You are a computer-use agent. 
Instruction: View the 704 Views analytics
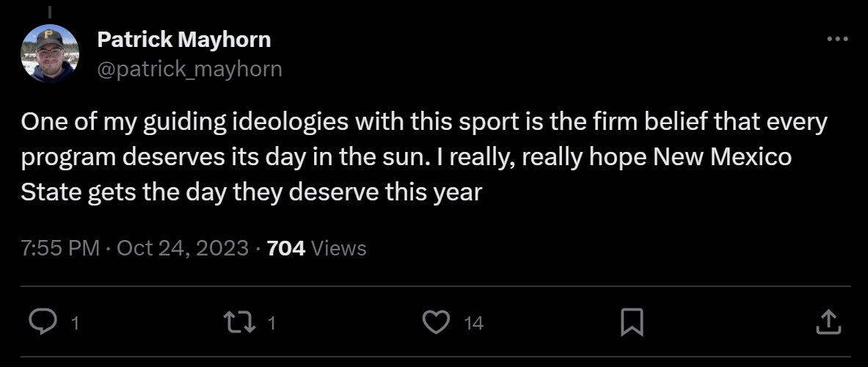(317, 248)
